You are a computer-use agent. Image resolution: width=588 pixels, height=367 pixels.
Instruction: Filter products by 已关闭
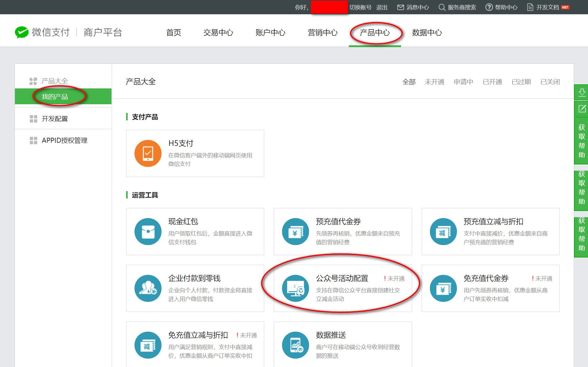coord(550,82)
